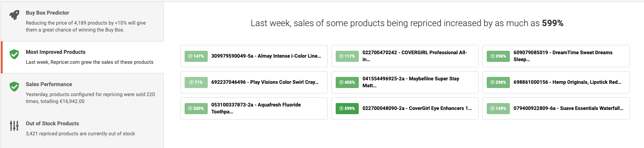Click the 147% increase badge
The height and width of the screenshot is (148, 644).
click(x=196, y=56)
